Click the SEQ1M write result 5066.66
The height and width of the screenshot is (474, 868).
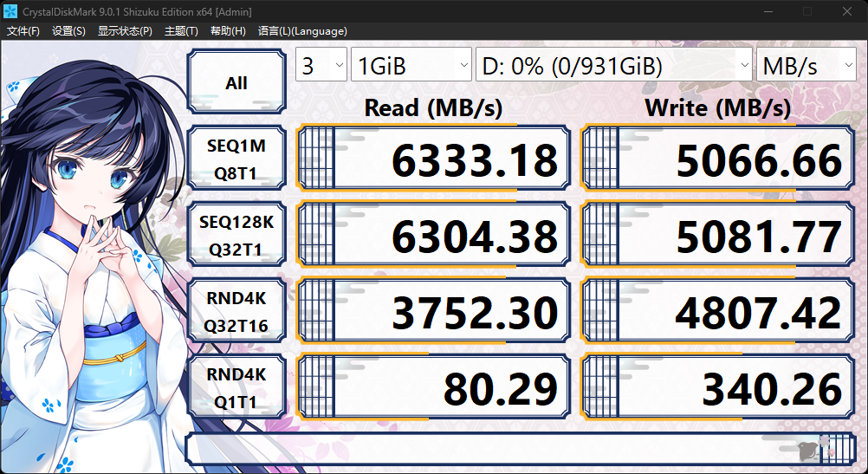pyautogui.click(x=717, y=159)
